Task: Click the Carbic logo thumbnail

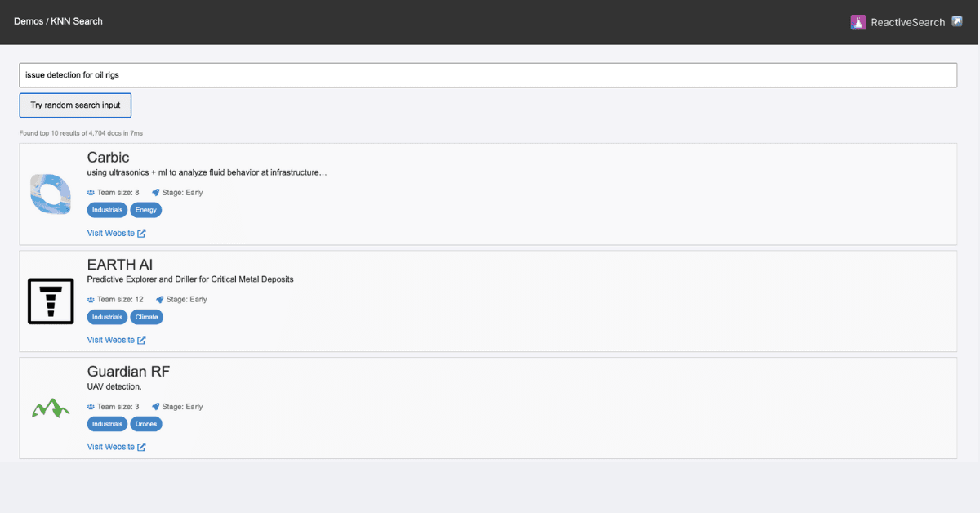Action: (x=50, y=194)
